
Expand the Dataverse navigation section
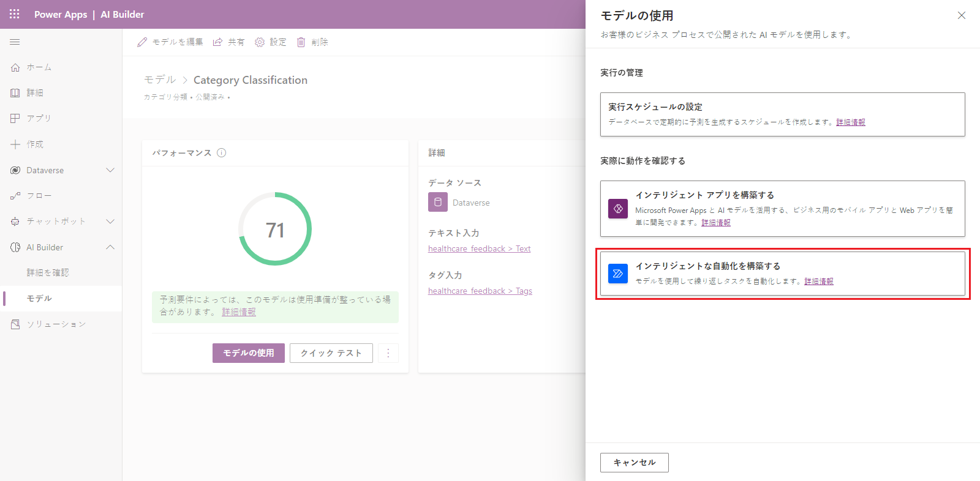pos(110,170)
